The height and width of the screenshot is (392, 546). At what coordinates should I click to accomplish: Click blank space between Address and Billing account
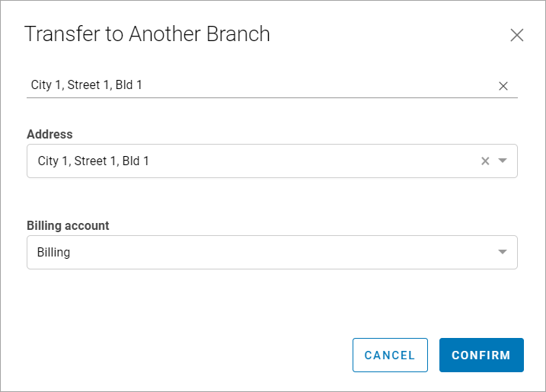click(272, 199)
